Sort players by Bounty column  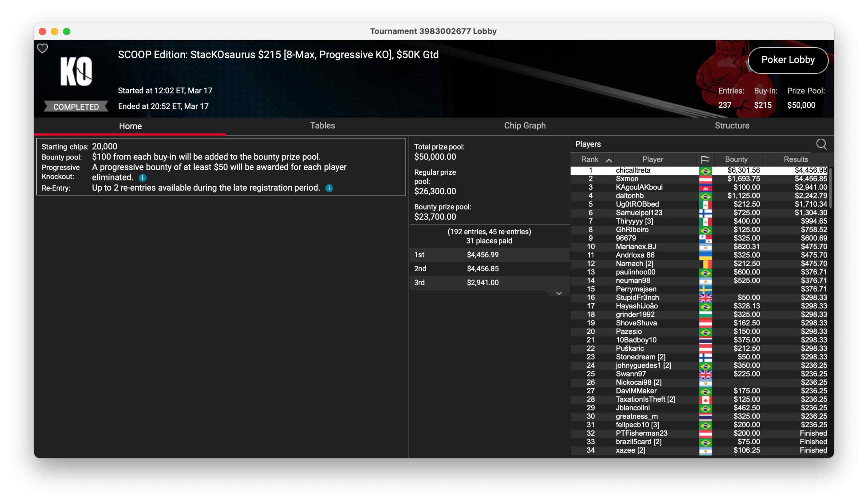click(x=736, y=159)
